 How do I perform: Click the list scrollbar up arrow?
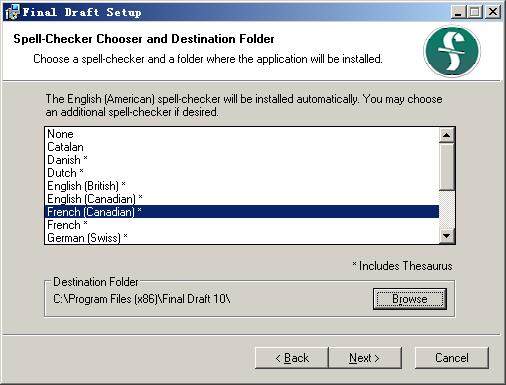pyautogui.click(x=447, y=135)
